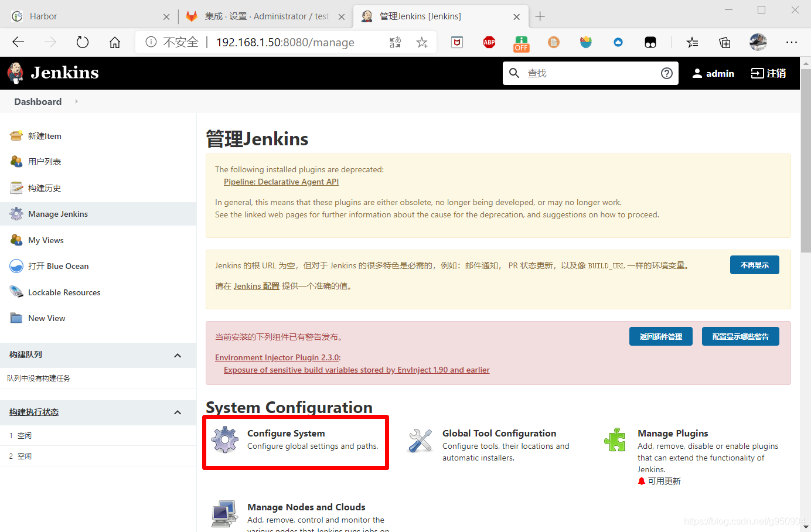Click the 队列中没有构建任务 text
The height and width of the screenshot is (532, 811).
coord(39,378)
